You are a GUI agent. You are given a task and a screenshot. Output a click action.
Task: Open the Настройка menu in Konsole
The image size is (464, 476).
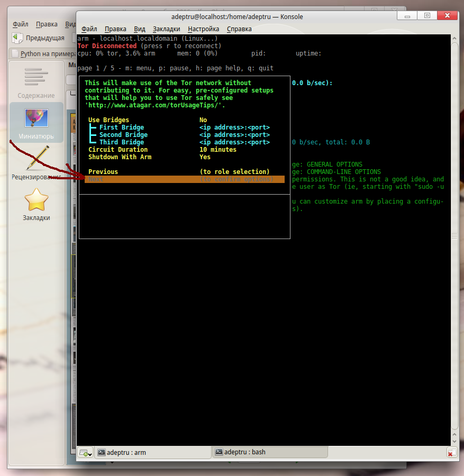204,29
